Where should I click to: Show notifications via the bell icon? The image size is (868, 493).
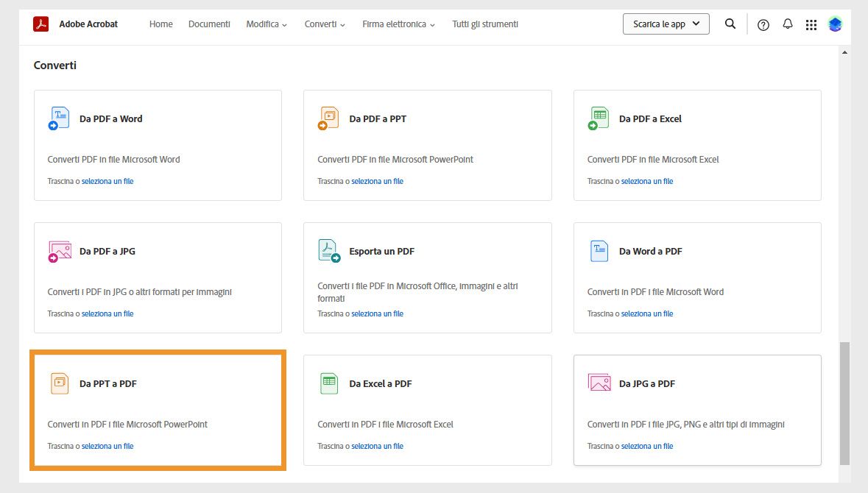click(788, 24)
